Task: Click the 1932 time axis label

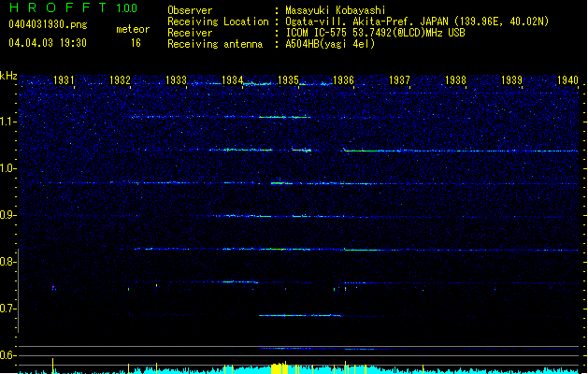Action: [120, 80]
